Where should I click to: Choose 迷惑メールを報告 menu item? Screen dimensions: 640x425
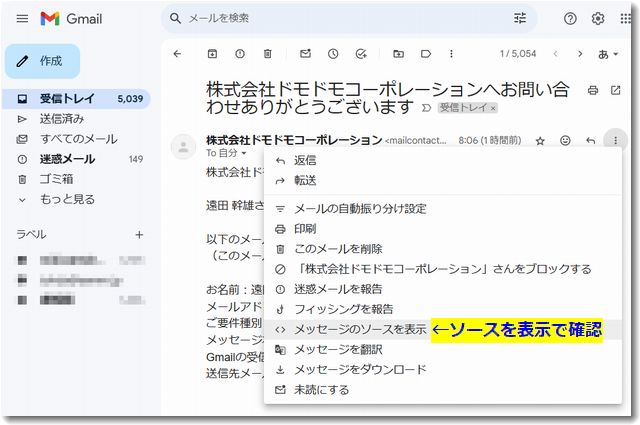(443, 289)
